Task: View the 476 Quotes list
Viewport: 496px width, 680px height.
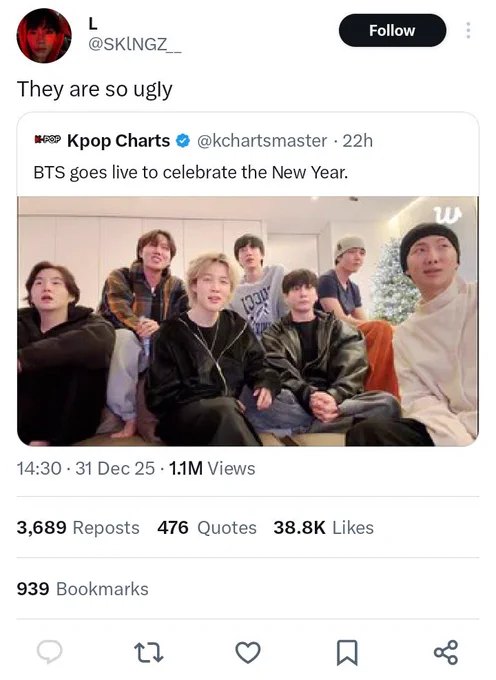Action: 207,528
